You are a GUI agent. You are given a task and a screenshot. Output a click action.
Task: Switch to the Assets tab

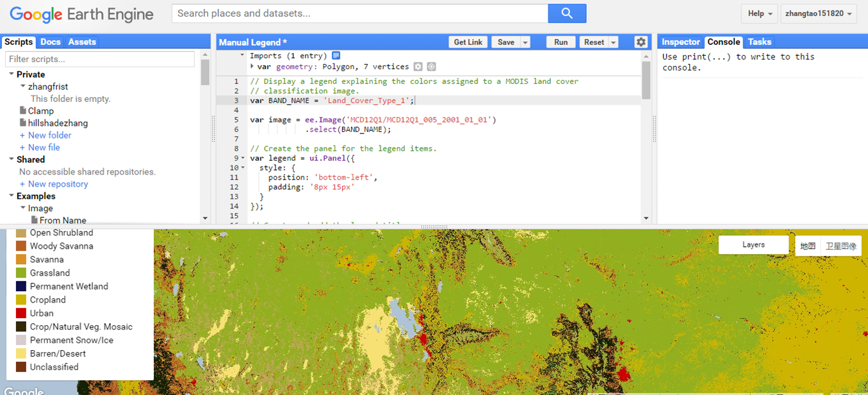(x=82, y=42)
